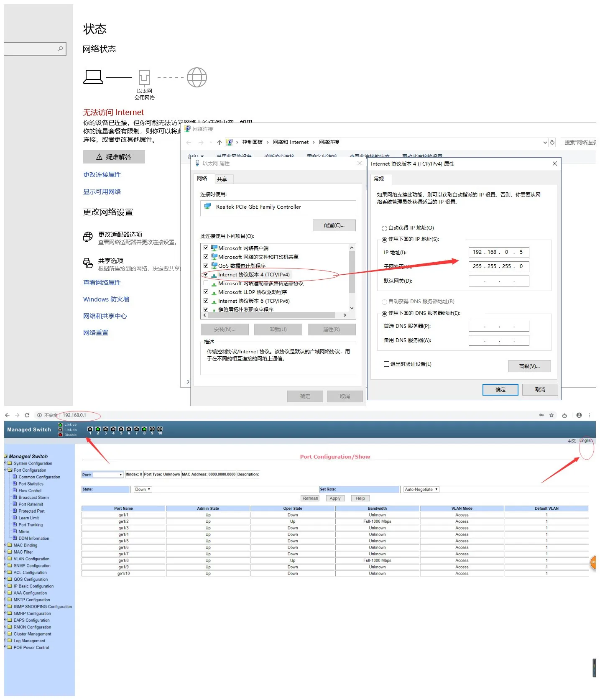Expand System Configuration tree folder
Image resolution: width=600 pixels, height=700 pixels.
pyautogui.click(x=9, y=463)
